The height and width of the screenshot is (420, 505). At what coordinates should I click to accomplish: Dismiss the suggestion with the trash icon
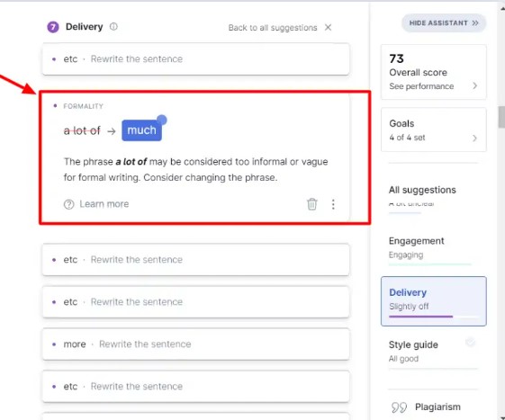tap(311, 204)
